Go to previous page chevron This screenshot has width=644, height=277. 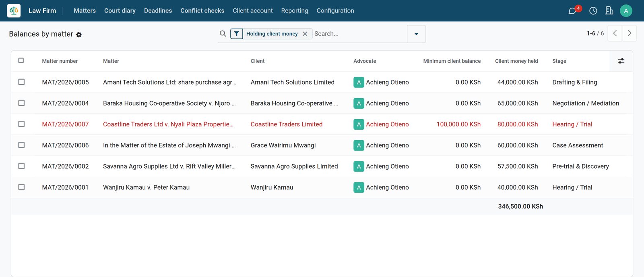(x=615, y=33)
